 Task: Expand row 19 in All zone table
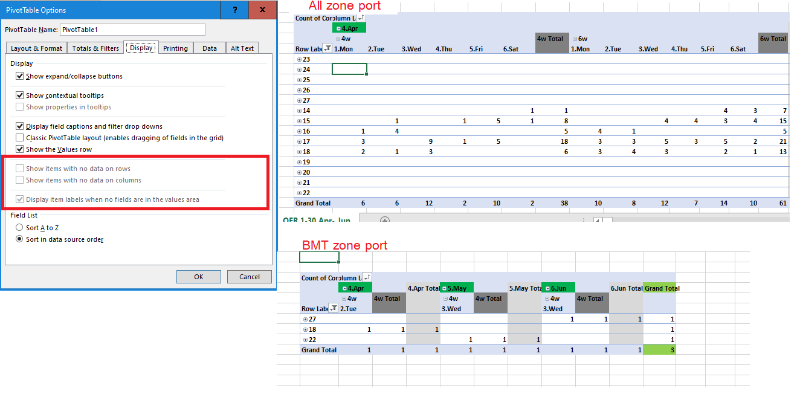click(x=299, y=162)
